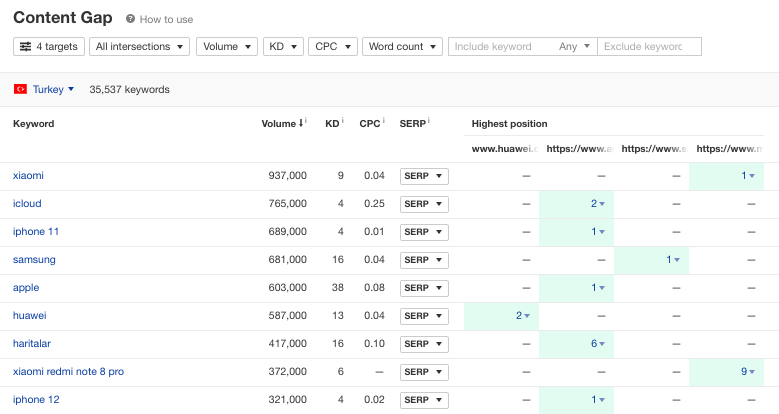Expand SERP dropdown for xiaomi row
This screenshot has width=779, height=414.
(424, 176)
